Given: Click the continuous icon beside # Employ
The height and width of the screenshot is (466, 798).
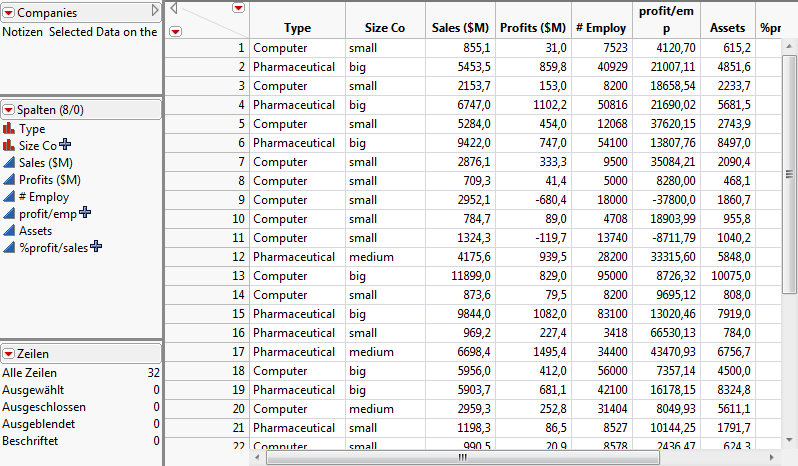Looking at the screenshot, I should [9, 197].
